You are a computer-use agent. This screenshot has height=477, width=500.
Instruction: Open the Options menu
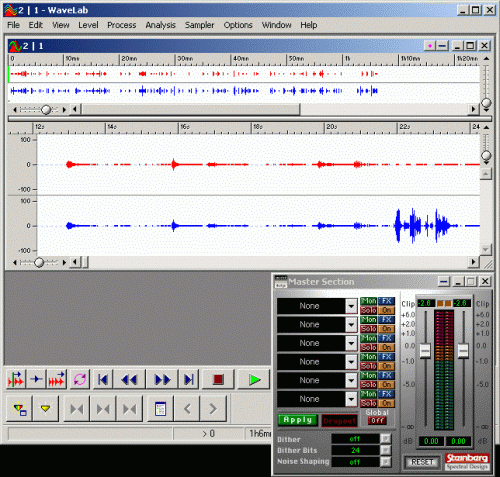point(238,25)
